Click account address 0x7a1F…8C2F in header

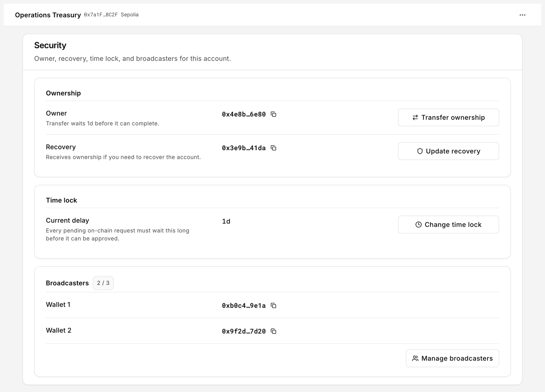pos(101,15)
